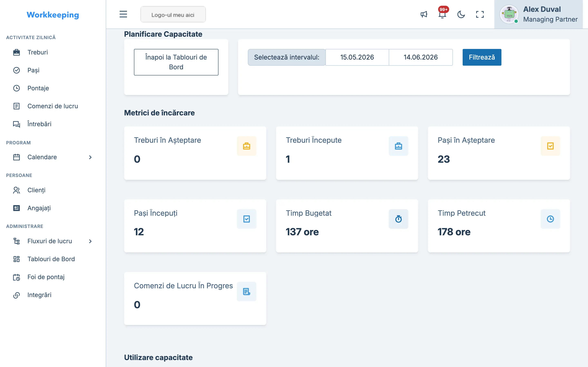This screenshot has height=367, width=588.
Task: Click the Timp Petrecut clock icon
Action: click(x=550, y=219)
